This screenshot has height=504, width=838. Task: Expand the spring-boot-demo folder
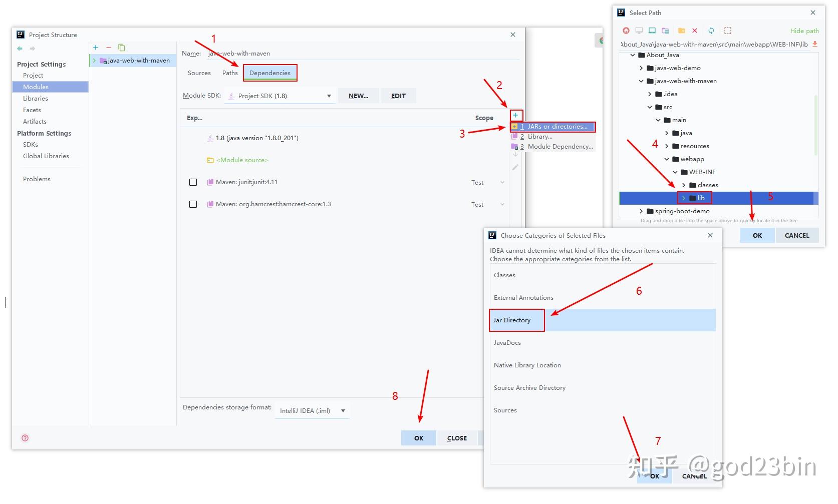(641, 211)
